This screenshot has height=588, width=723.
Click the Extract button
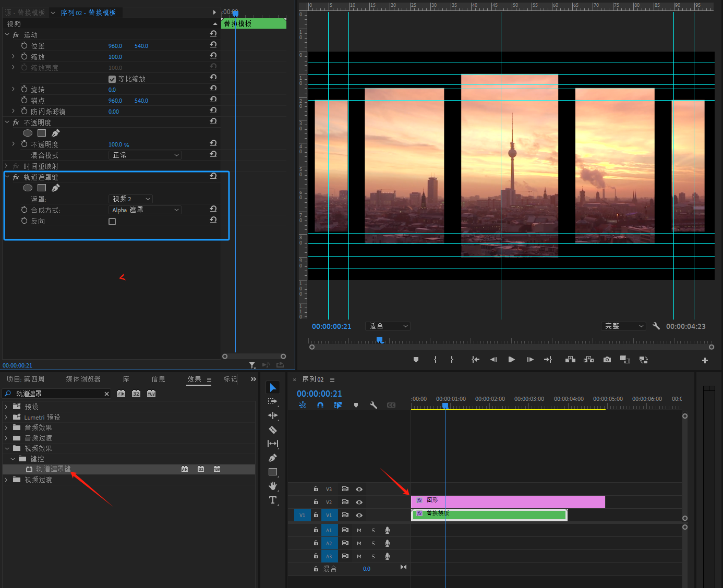point(588,360)
